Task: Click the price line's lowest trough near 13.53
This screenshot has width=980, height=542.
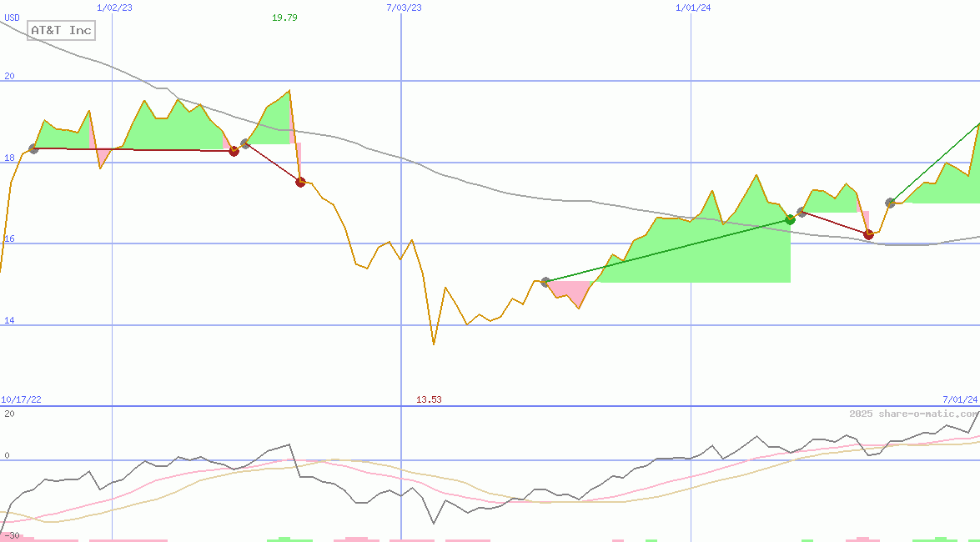Action: pyautogui.click(x=434, y=343)
